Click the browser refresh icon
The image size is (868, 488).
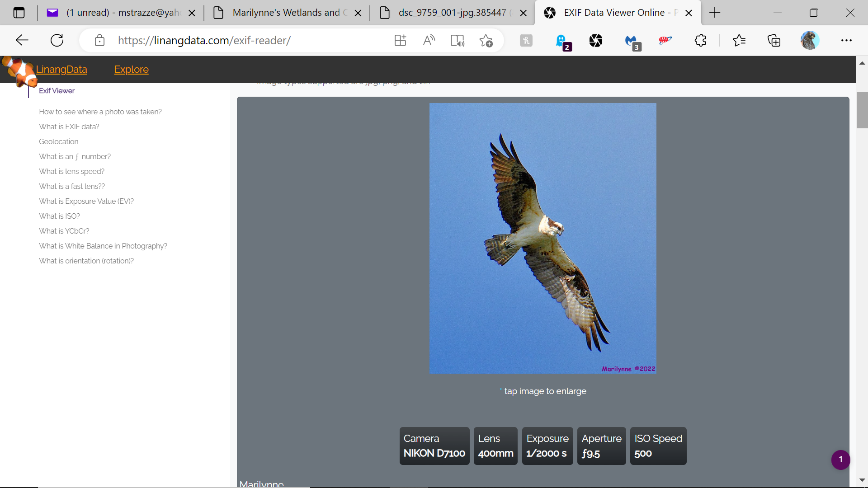point(57,41)
